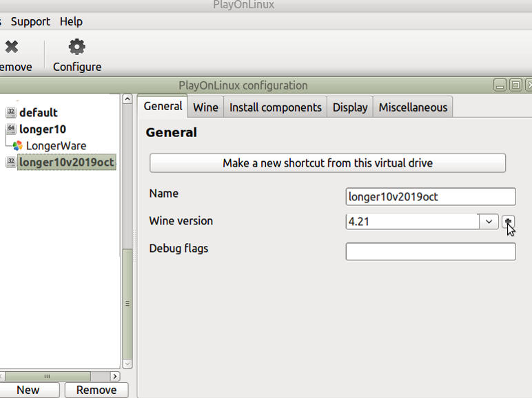532x398 pixels.
Task: Select the longer10 virtual drive
Action: pos(43,129)
